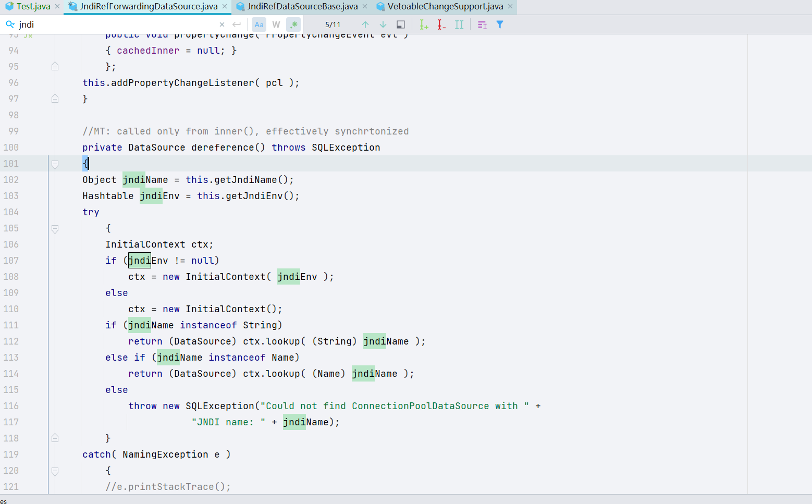Toggle Words (W) search option
The height and width of the screenshot is (504, 812).
pos(276,24)
